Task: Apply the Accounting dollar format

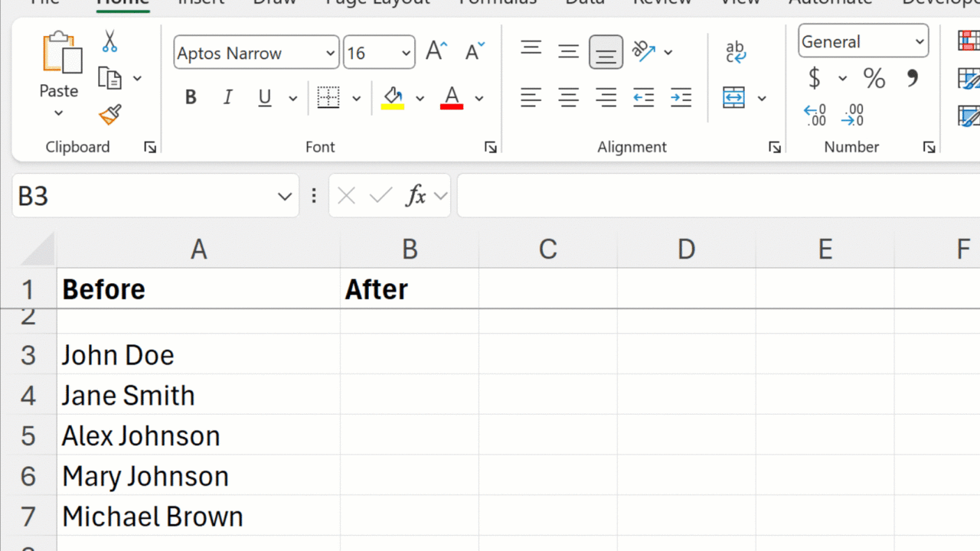Action: point(815,78)
